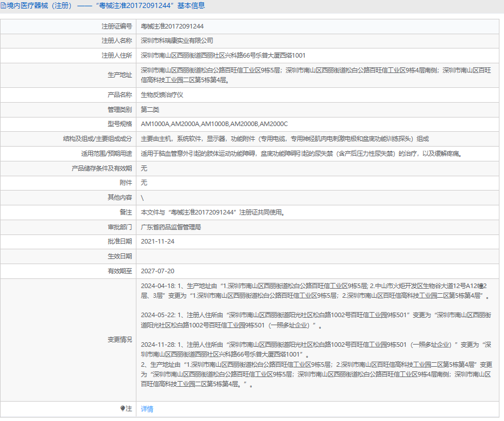The image size is (504, 421).
Task: Click the 2024-11-28 change record entry
Action: 316,349
